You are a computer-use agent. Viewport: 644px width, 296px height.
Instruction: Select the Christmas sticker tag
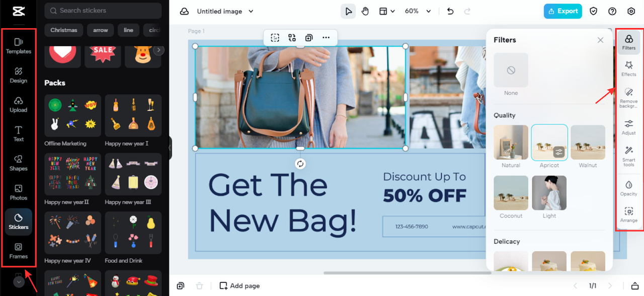click(64, 30)
